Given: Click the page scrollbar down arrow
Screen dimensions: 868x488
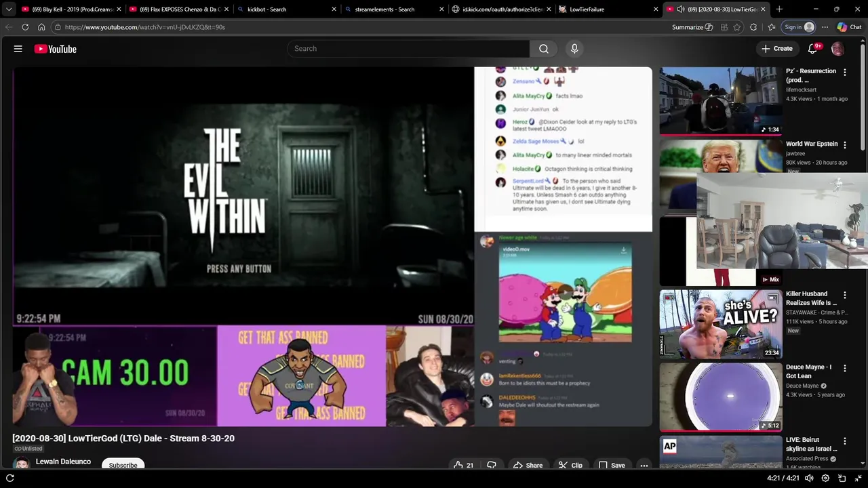Looking at the screenshot, I should pos(864,464).
